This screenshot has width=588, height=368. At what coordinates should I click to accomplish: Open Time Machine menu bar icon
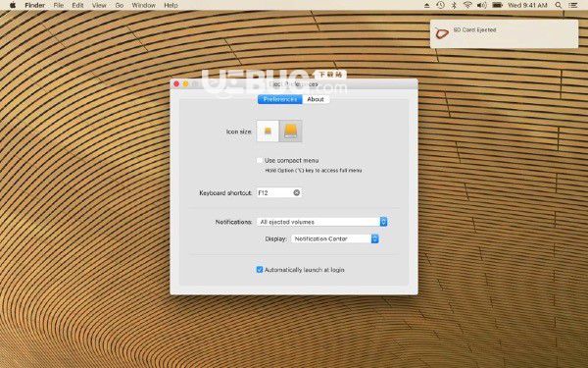[440, 5]
